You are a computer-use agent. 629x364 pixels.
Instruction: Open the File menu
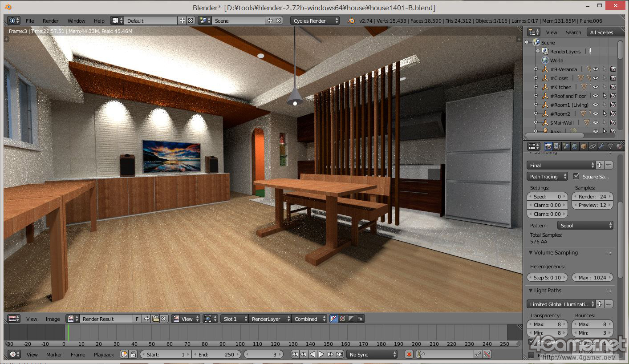pyautogui.click(x=30, y=20)
